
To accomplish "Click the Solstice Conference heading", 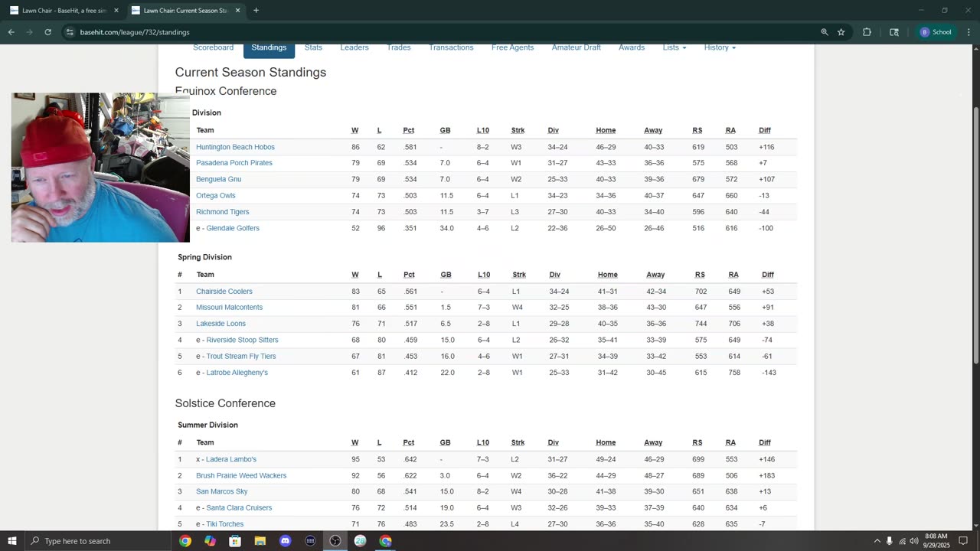I will coord(225,403).
